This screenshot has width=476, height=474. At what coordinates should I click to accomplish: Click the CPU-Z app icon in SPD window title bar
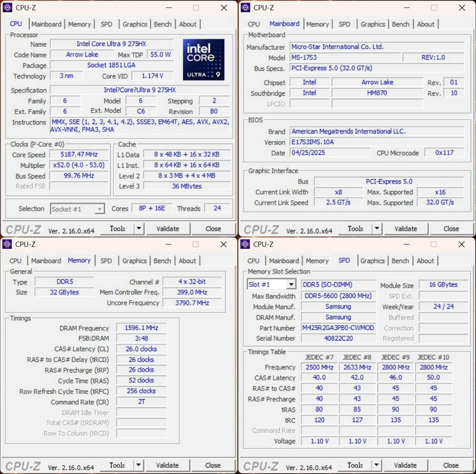(x=245, y=244)
